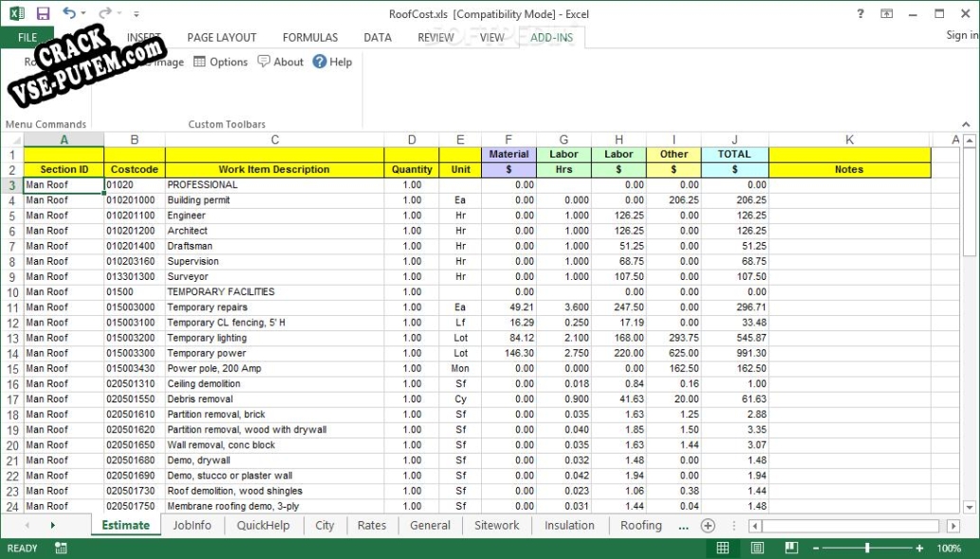Open the Undo history dropdown arrow

coord(83,13)
